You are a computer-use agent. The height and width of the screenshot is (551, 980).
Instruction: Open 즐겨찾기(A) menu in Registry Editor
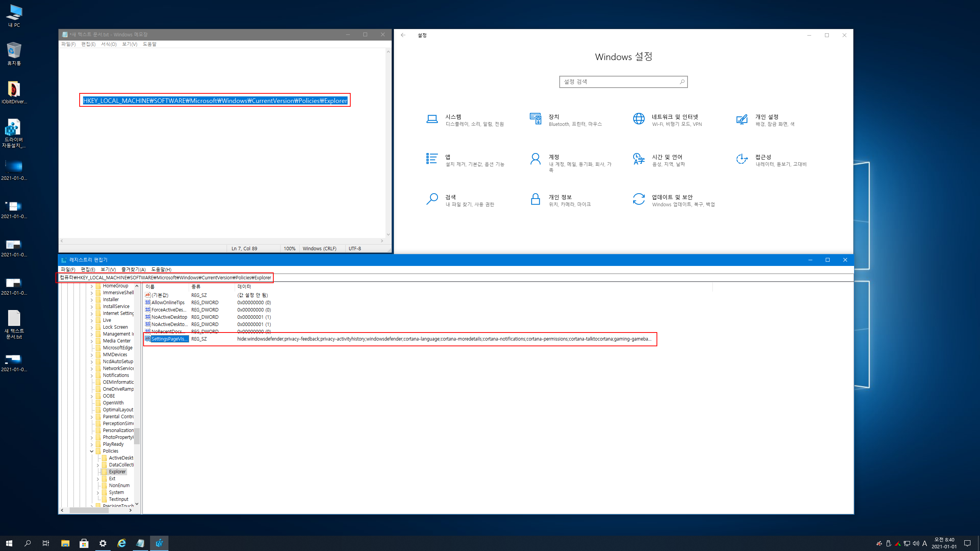tap(133, 269)
